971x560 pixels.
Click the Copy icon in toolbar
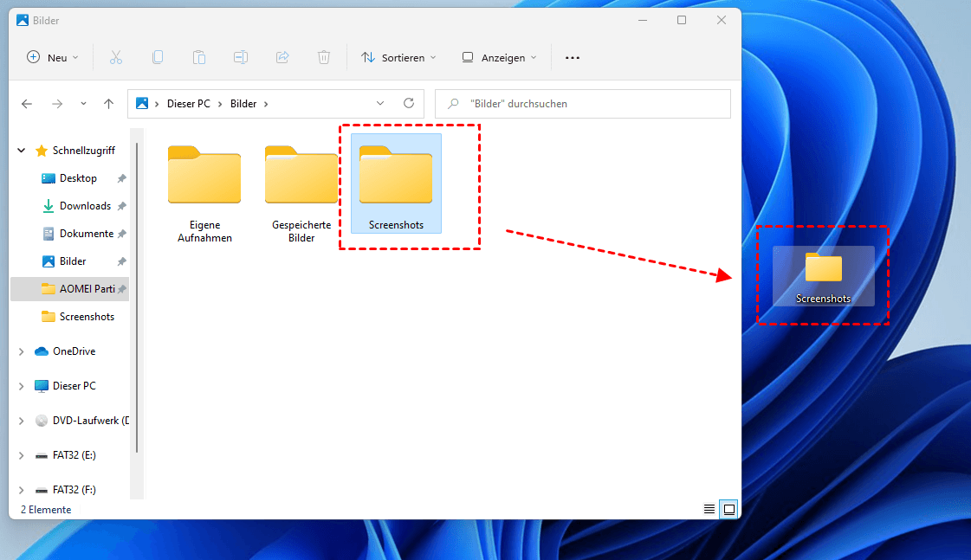[x=158, y=57]
